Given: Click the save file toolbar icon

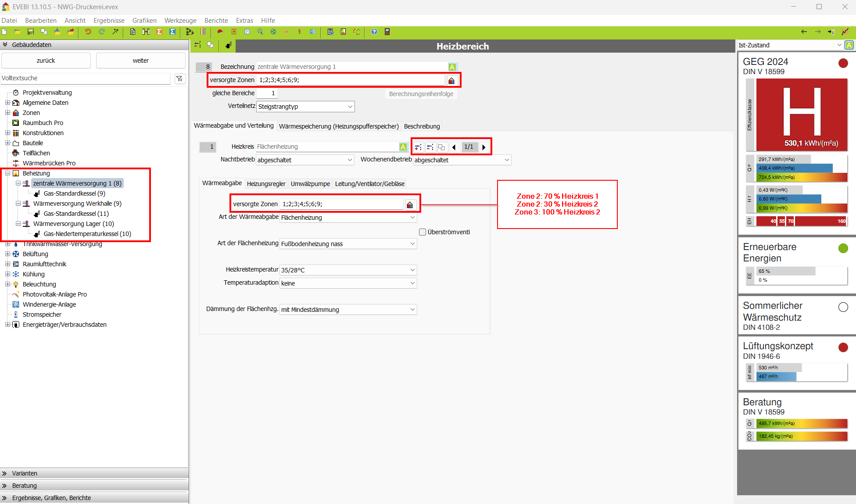Looking at the screenshot, I should [31, 32].
